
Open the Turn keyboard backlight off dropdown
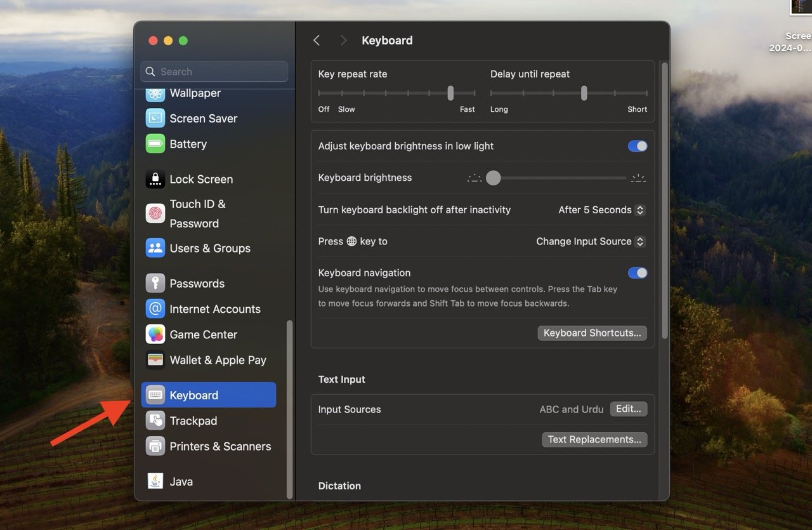[x=600, y=209]
